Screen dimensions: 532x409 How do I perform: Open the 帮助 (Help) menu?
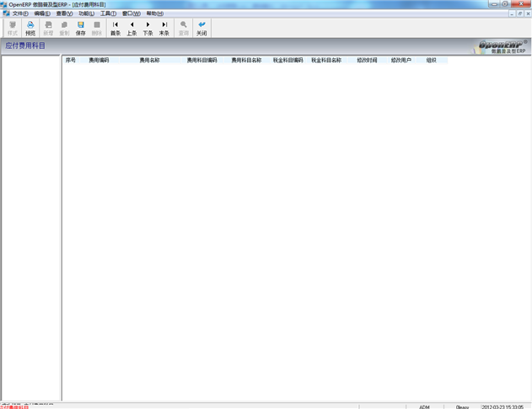click(x=154, y=13)
